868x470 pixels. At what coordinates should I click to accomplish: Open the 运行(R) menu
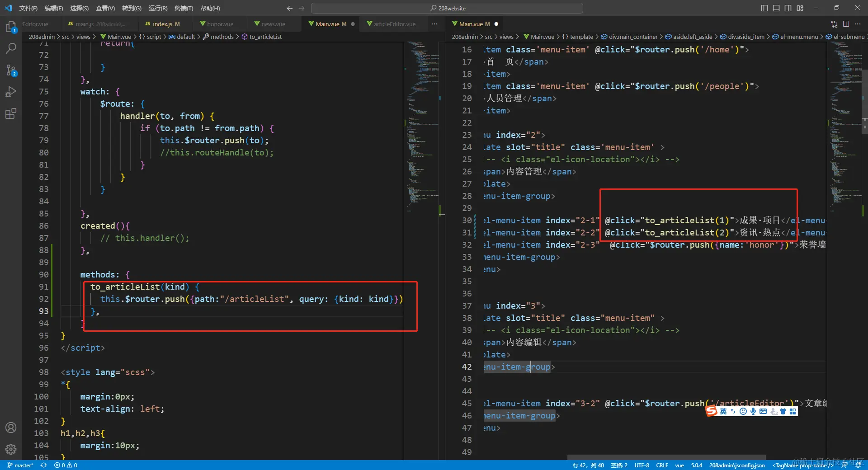[x=158, y=8]
